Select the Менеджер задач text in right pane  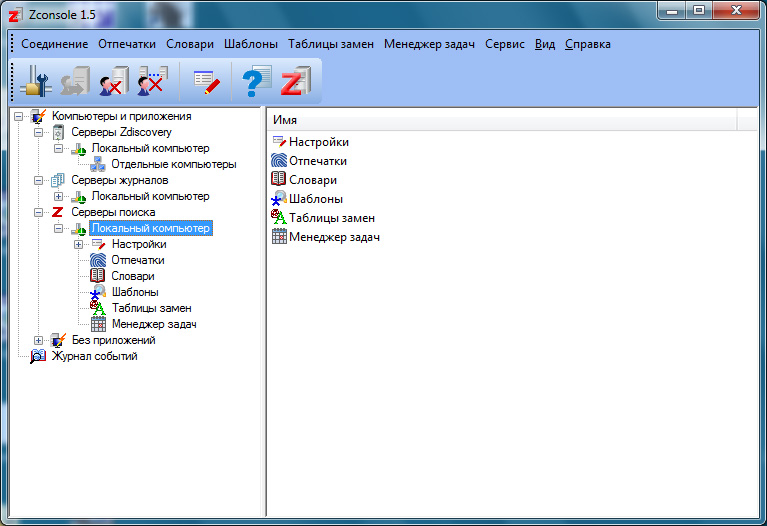(335, 237)
